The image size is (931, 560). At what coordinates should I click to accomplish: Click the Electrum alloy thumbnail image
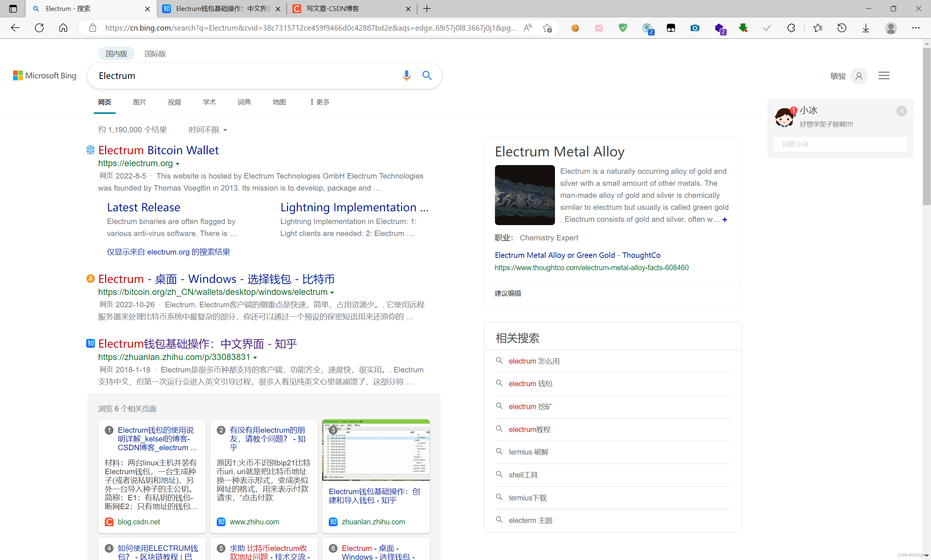point(524,195)
